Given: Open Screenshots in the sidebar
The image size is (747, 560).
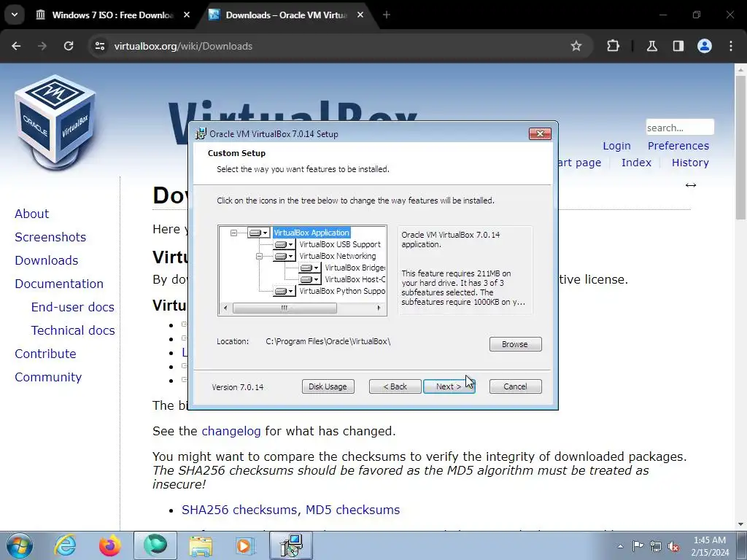Looking at the screenshot, I should coord(50,237).
